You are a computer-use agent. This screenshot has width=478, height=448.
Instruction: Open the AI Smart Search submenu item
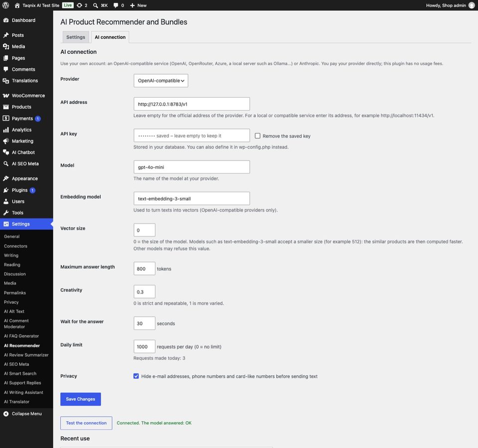point(20,373)
